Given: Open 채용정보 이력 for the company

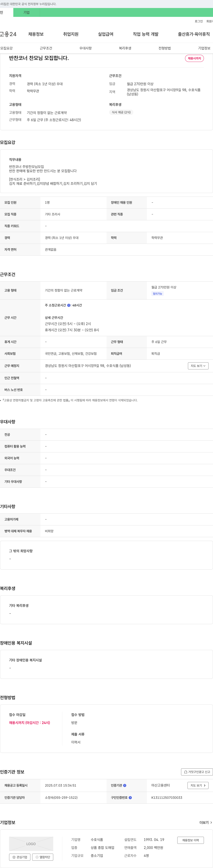Looking at the screenshot, I should coord(190,840).
